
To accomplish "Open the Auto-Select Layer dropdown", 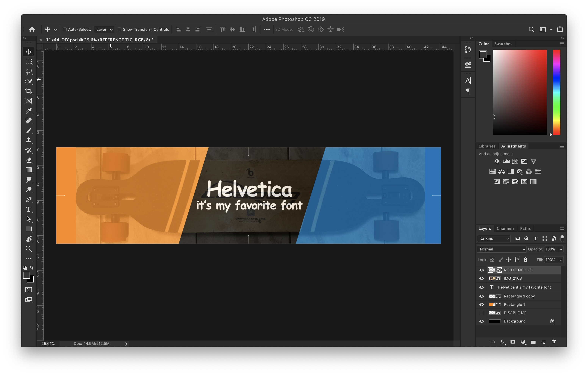I will [x=104, y=29].
